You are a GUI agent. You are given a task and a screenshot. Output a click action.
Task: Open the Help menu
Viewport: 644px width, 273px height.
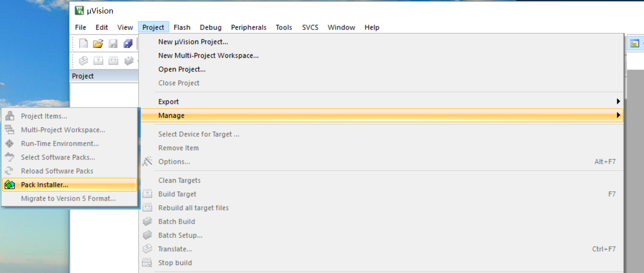[372, 27]
